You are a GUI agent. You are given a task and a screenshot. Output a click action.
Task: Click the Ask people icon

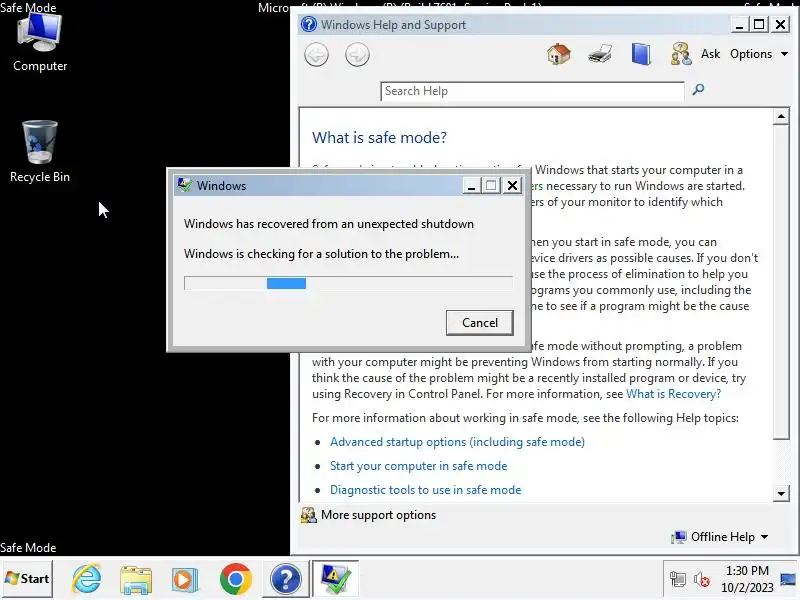point(681,54)
